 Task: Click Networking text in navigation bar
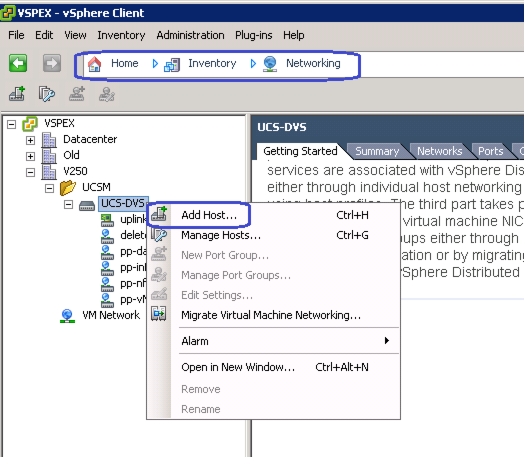[x=313, y=63]
